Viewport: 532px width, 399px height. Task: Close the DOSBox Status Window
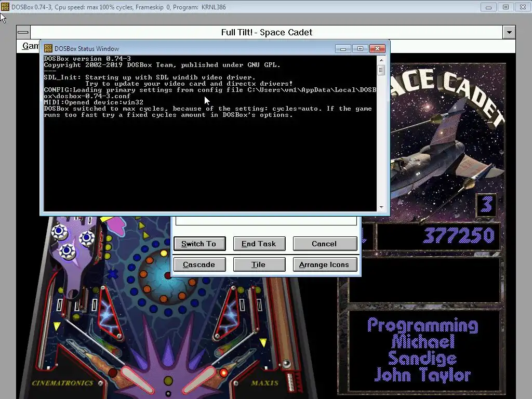(377, 49)
